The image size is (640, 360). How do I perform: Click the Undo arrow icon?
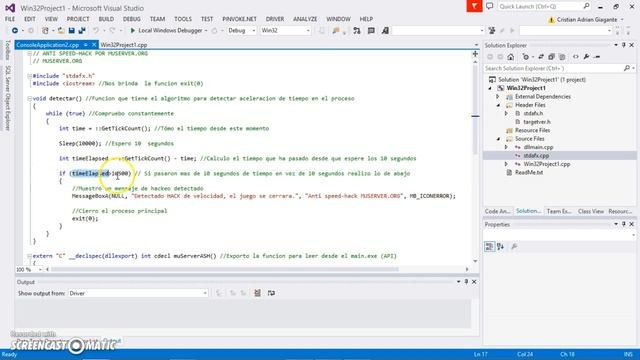tap(96, 31)
